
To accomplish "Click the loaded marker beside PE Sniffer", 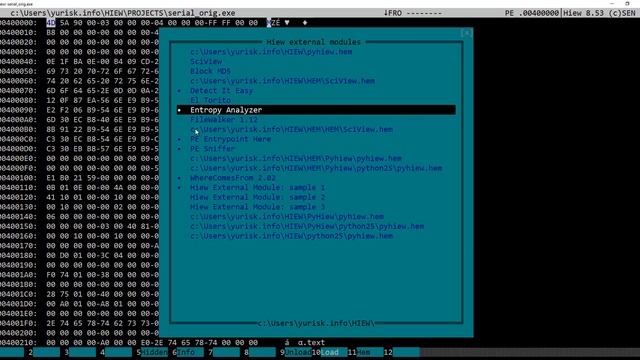I will point(179,149).
